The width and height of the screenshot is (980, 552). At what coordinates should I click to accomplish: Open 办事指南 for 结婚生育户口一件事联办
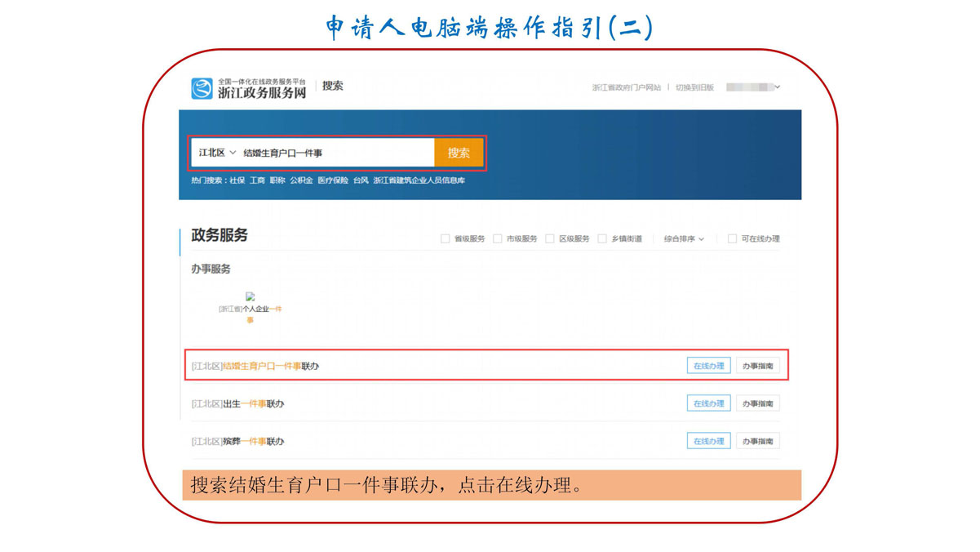pos(757,367)
